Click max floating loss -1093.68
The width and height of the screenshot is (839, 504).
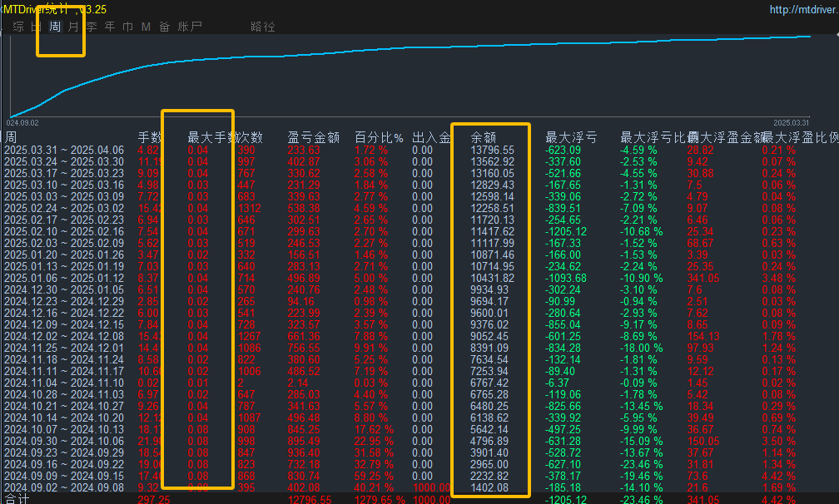pyautogui.click(x=566, y=279)
